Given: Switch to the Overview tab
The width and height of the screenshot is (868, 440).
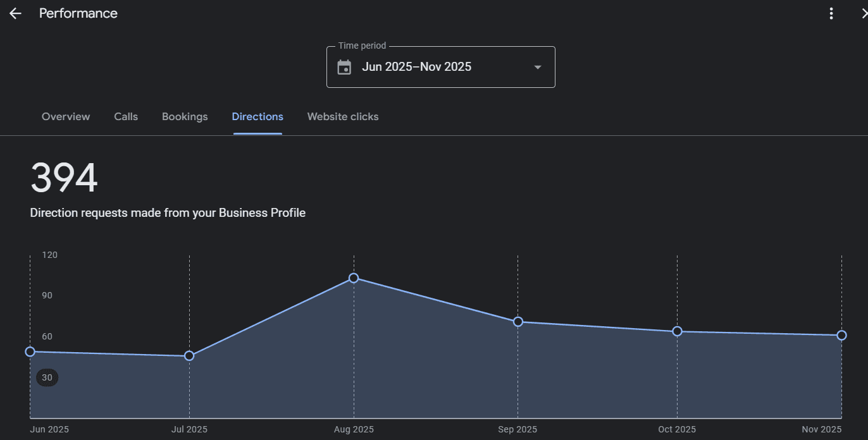Looking at the screenshot, I should [x=66, y=117].
